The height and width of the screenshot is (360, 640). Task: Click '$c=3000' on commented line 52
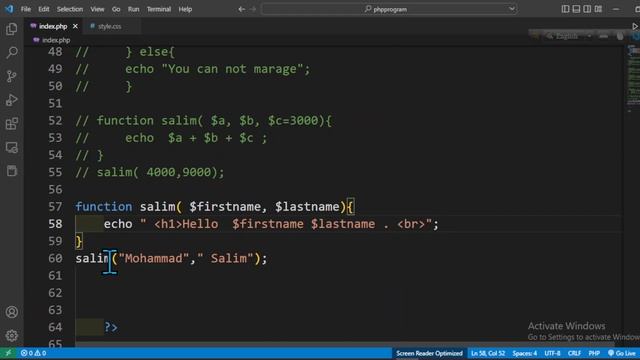[x=293, y=121]
